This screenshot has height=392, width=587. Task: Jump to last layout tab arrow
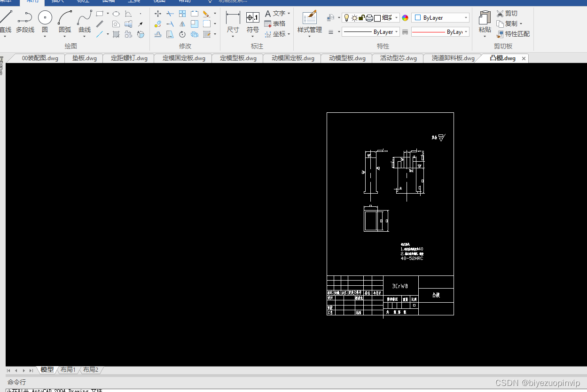click(31, 370)
